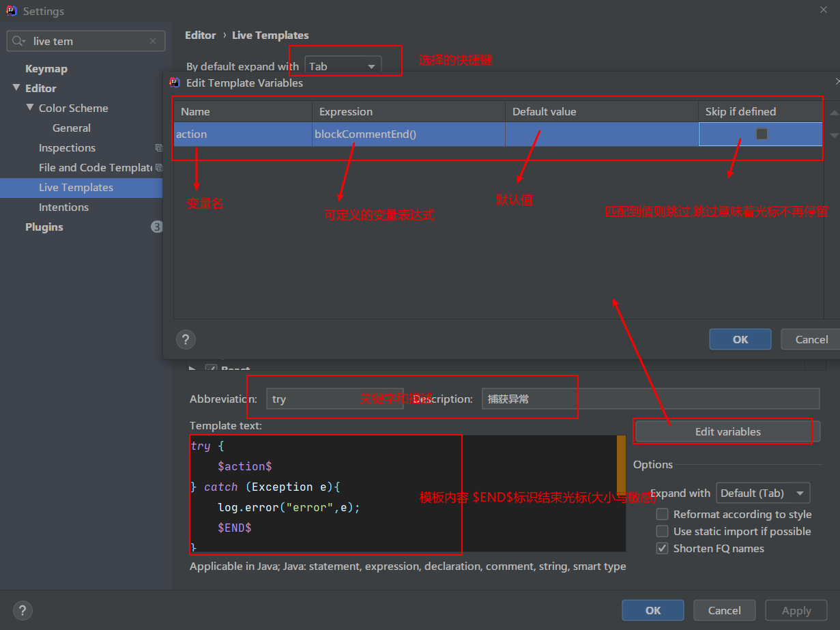This screenshot has width=840, height=630.
Task: Clear the 'live tem' search field
Action: (153, 41)
